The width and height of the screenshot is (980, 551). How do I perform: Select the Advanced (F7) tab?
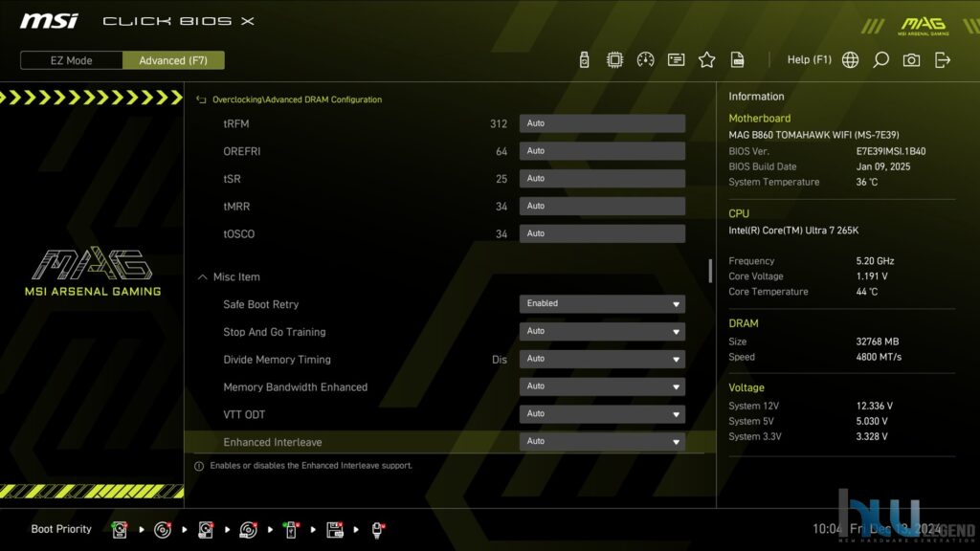(173, 60)
